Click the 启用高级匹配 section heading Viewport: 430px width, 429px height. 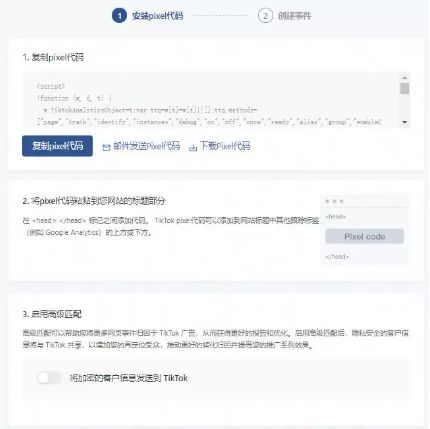pos(52,314)
